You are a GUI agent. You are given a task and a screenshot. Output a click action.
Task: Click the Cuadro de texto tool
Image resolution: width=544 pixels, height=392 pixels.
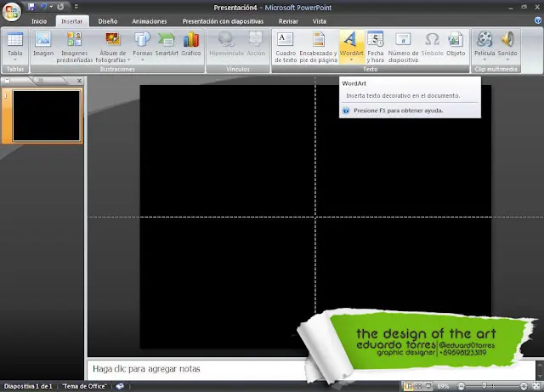pyautogui.click(x=286, y=44)
